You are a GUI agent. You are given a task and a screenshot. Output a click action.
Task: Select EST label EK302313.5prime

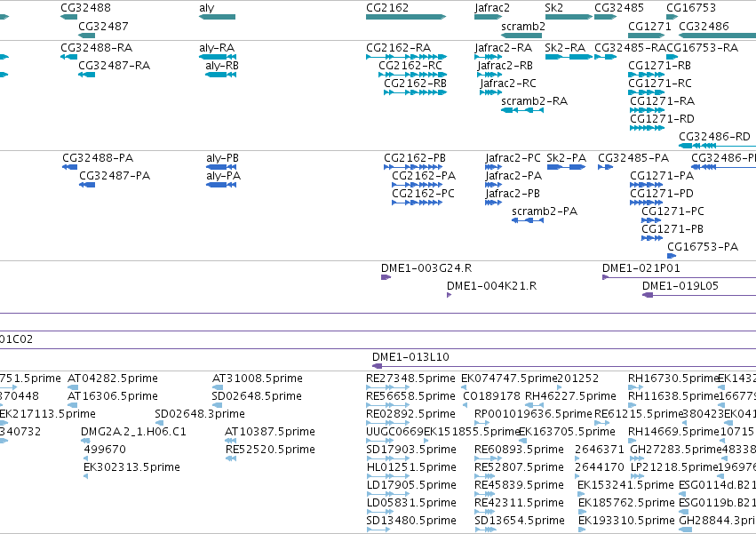tap(131, 467)
